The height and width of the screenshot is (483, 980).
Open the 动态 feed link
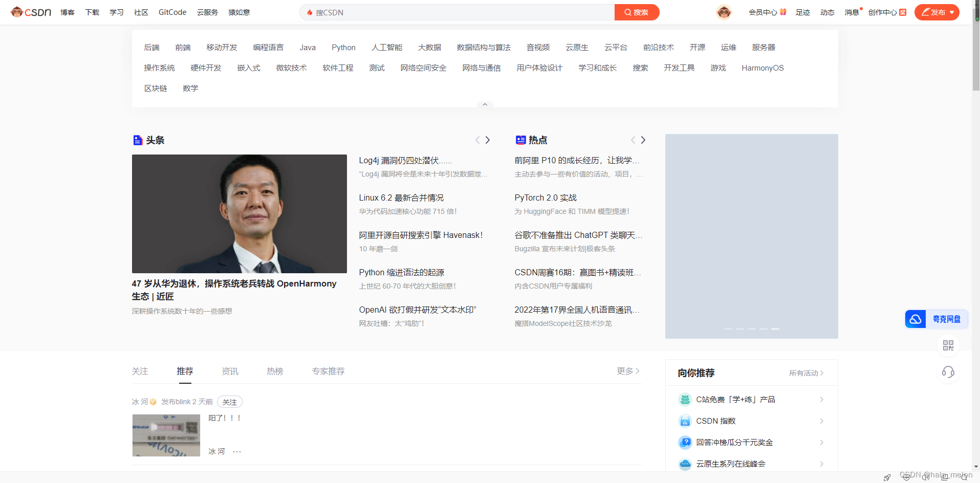(827, 12)
